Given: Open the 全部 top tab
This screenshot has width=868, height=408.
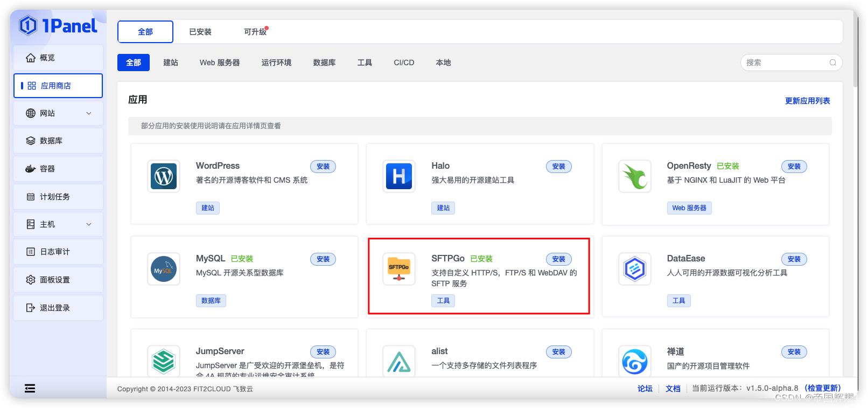Looking at the screenshot, I should 145,32.
